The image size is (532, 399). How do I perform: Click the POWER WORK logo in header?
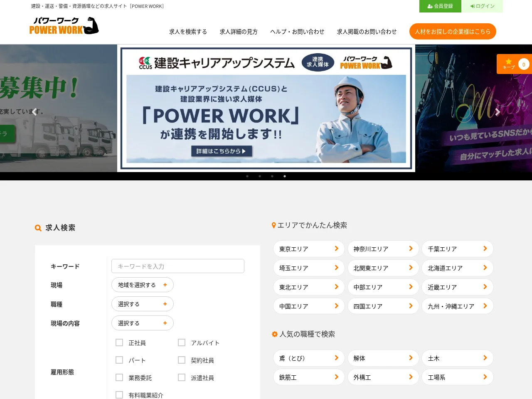click(64, 26)
